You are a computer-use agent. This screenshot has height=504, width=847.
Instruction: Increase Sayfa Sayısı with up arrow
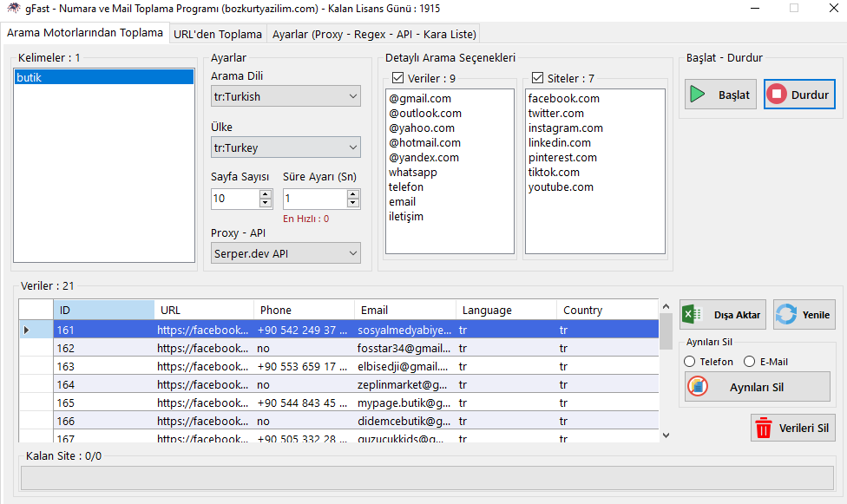266,194
